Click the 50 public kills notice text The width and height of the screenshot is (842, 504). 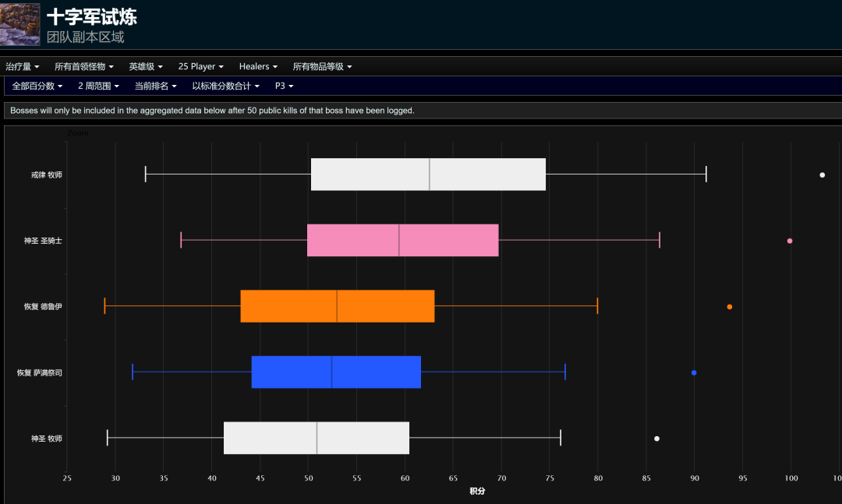[x=212, y=111]
